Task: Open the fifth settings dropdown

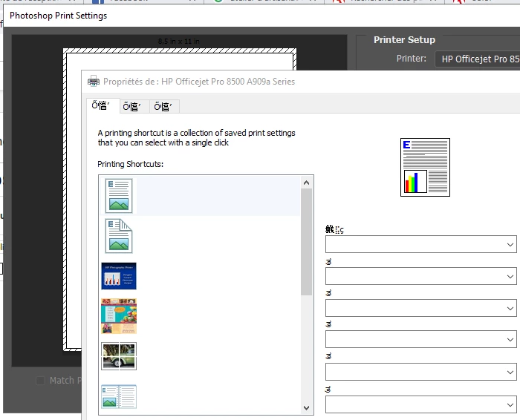Action: 421,372
